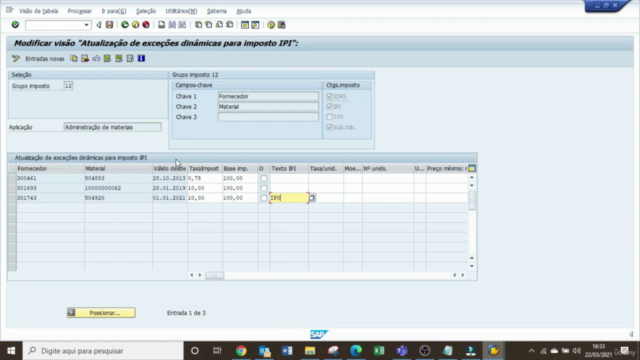The image size is (640, 360).
Task: Open the Help question mark icon
Action: pos(271,25)
